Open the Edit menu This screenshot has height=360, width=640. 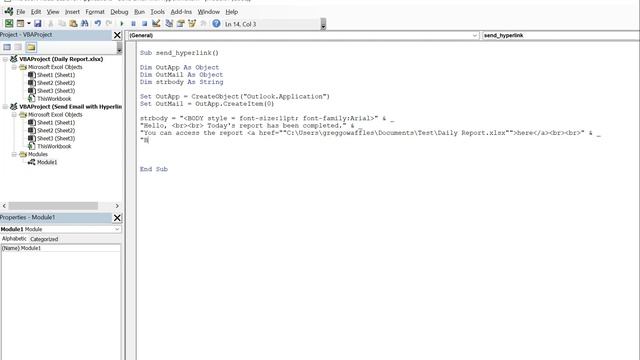36,12
